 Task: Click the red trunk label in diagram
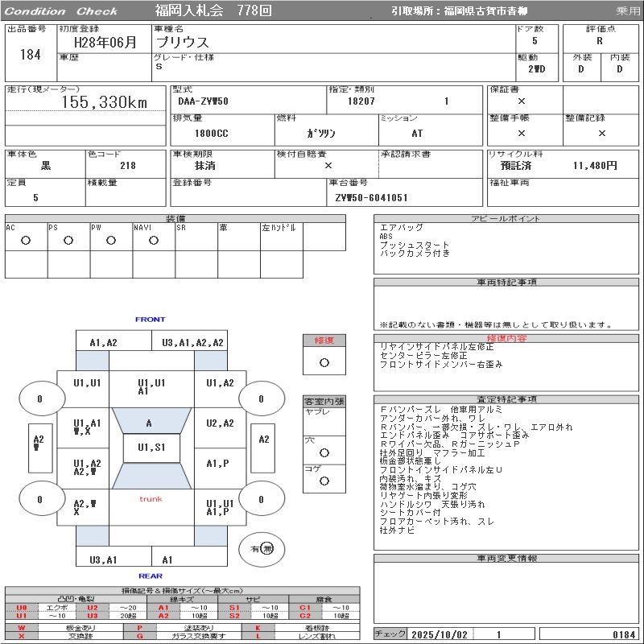click(x=151, y=499)
